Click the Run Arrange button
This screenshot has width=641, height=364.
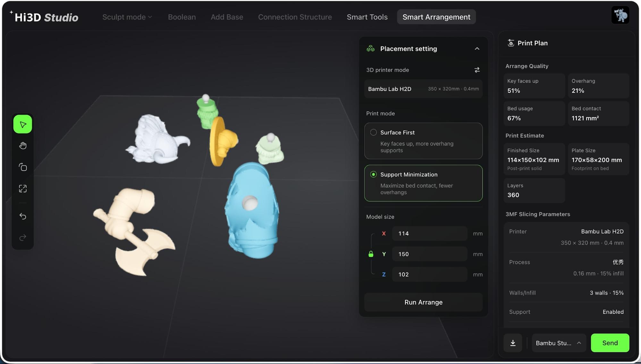tap(423, 302)
